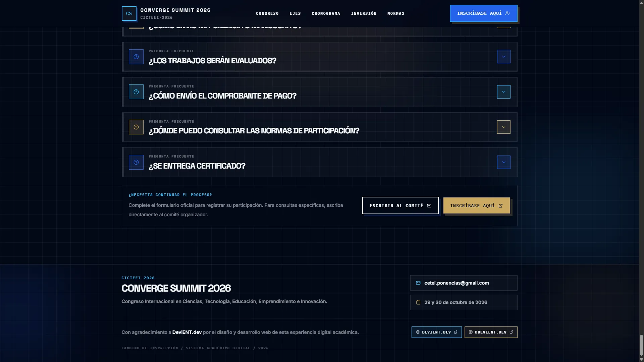Expand gold chevron for normas de participación

click(x=503, y=127)
